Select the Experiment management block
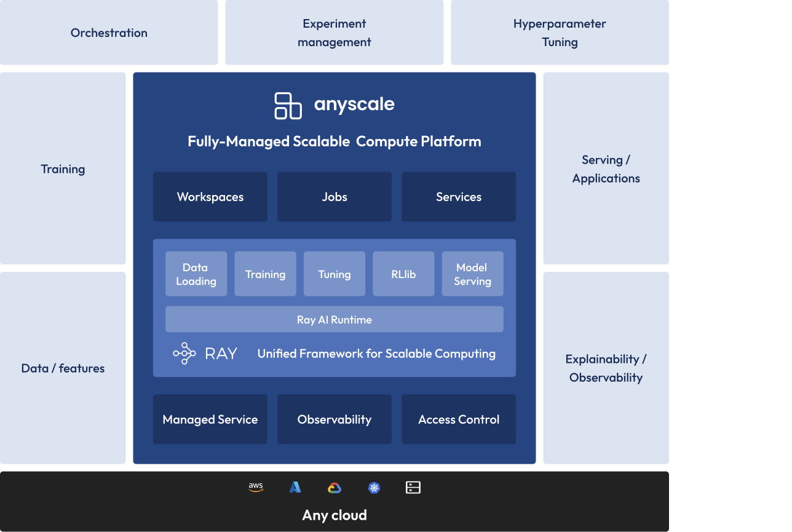792x532 pixels. pos(335,32)
